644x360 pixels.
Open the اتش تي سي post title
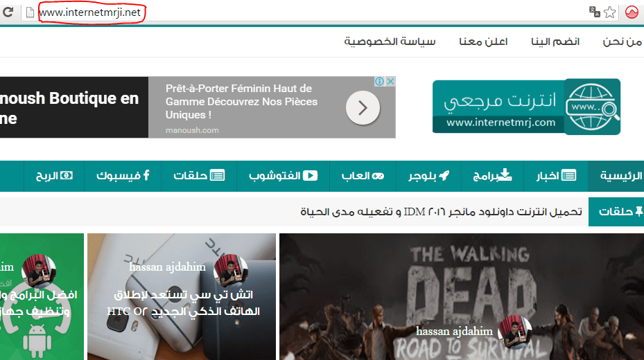[183, 303]
